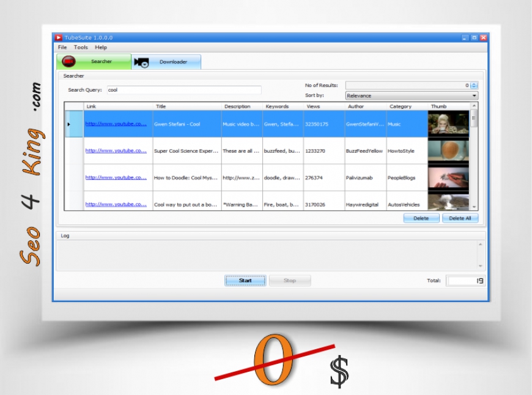Click the How to Doodle thumbnail
The image size is (532, 395).
448,177
